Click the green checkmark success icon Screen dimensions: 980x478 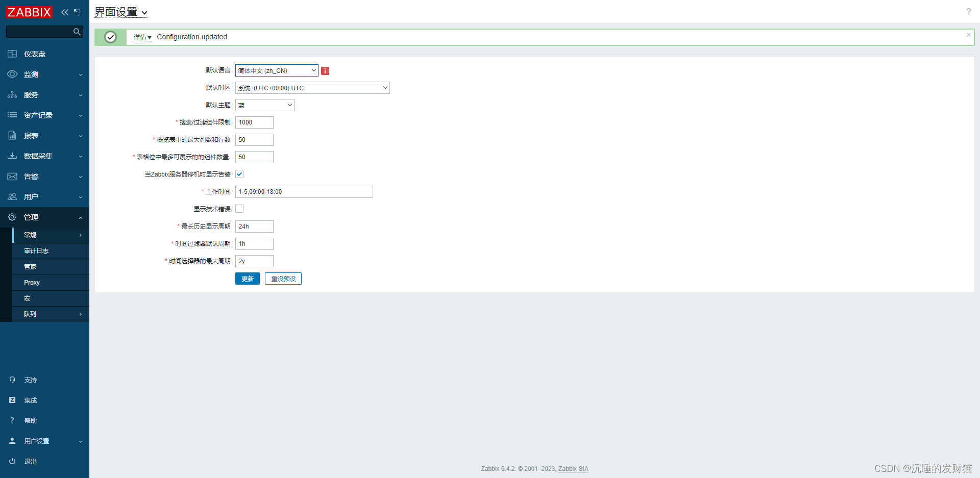(110, 37)
